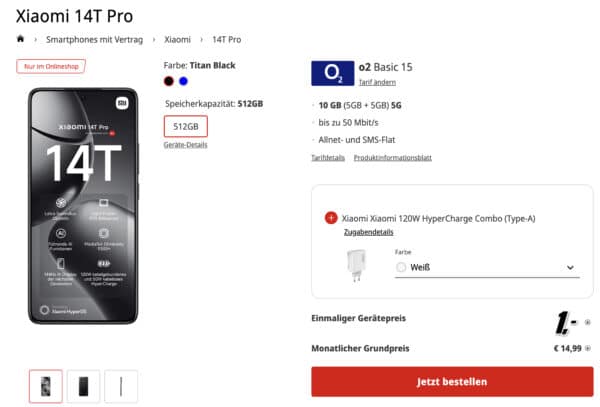Click the Nur im Onlineshop badge
The width and height of the screenshot is (600, 407).
(51, 66)
